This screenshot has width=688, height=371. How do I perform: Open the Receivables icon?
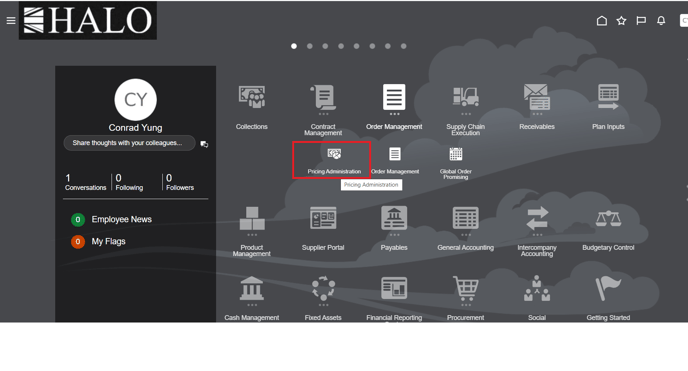click(x=537, y=97)
